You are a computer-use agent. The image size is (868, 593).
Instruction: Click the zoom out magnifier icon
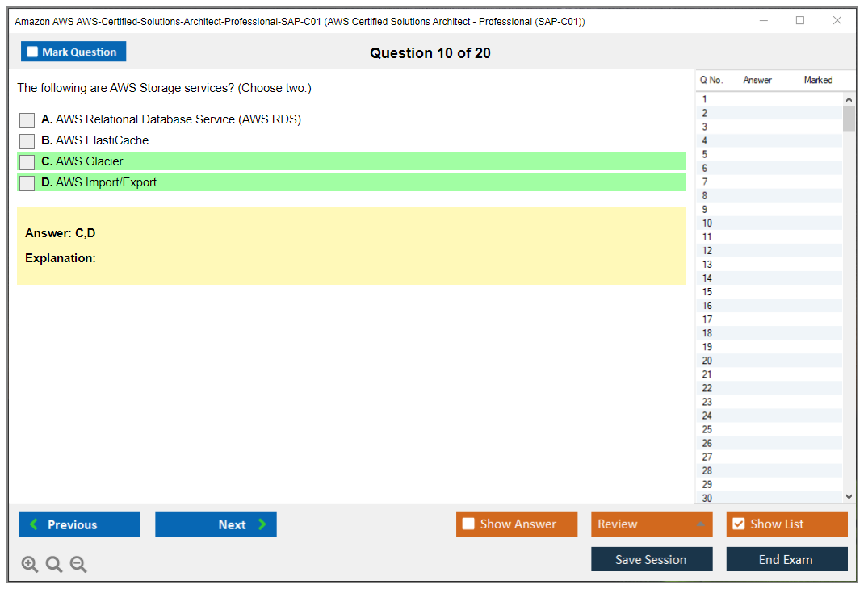click(x=78, y=565)
